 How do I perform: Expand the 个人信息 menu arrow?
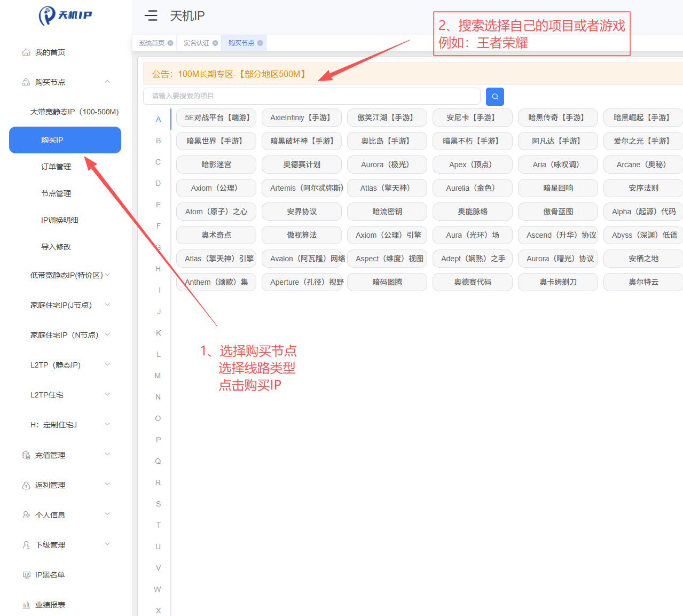[107, 514]
